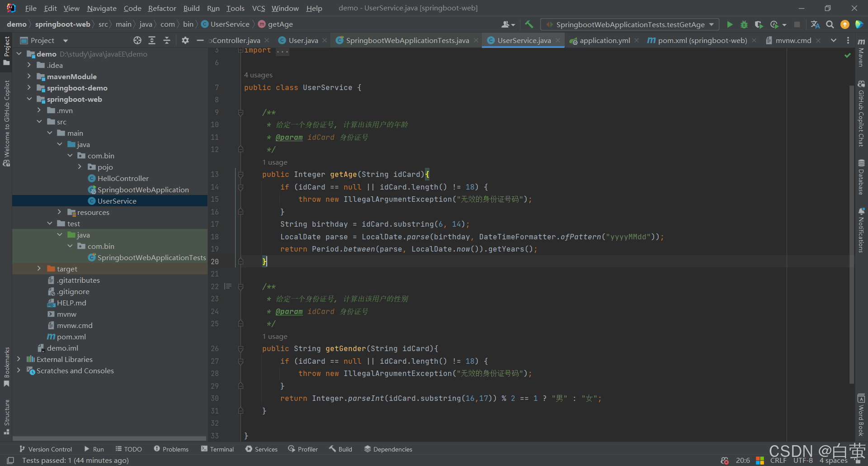Open Project panel settings gear
Screen dimensions: 868x466
pos(185,40)
